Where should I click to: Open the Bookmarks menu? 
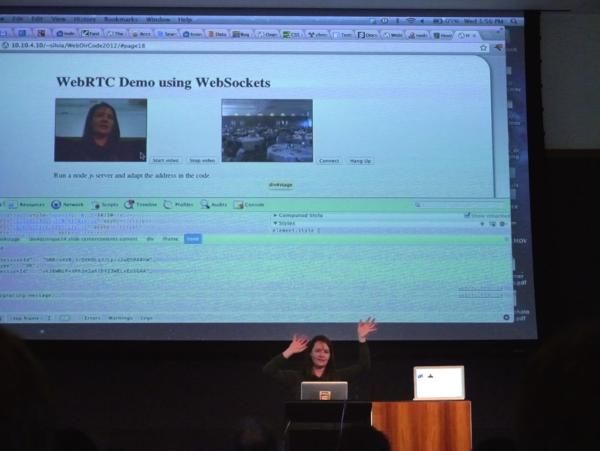(121, 19)
